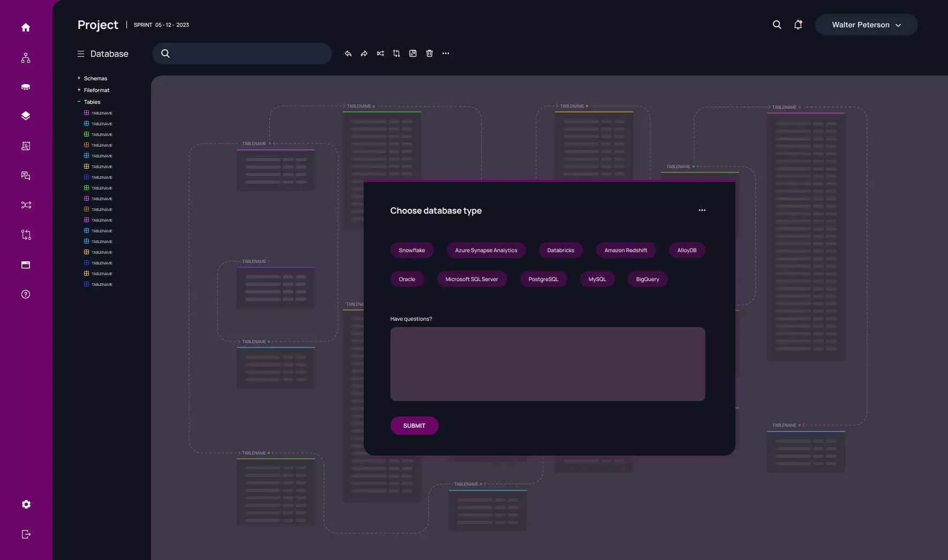Open the help question mark icon
The image size is (948, 560).
click(x=26, y=294)
